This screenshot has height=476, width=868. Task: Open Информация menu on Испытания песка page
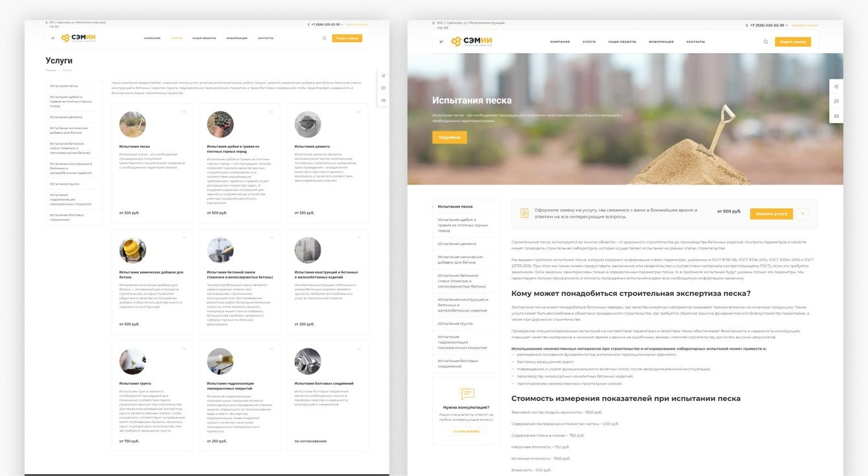click(661, 42)
